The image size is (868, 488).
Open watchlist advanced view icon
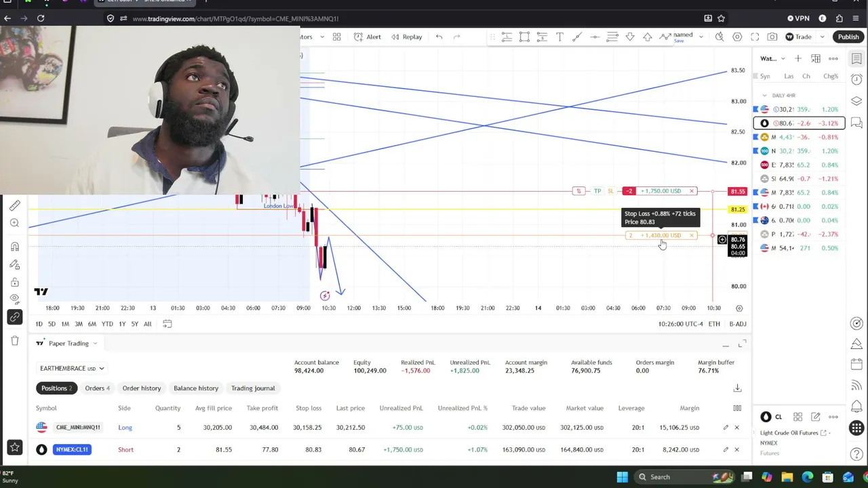point(816,58)
